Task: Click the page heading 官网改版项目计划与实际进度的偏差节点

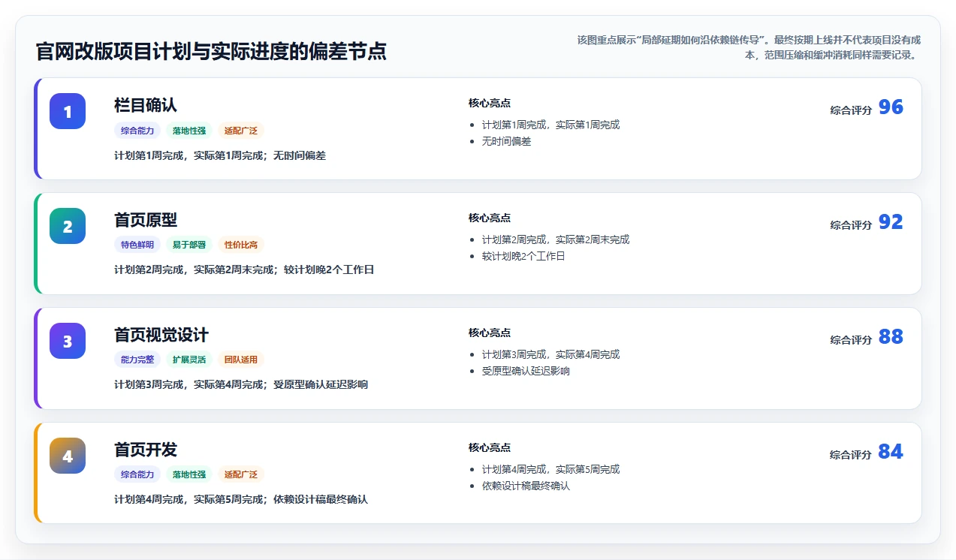Action: click(x=211, y=52)
